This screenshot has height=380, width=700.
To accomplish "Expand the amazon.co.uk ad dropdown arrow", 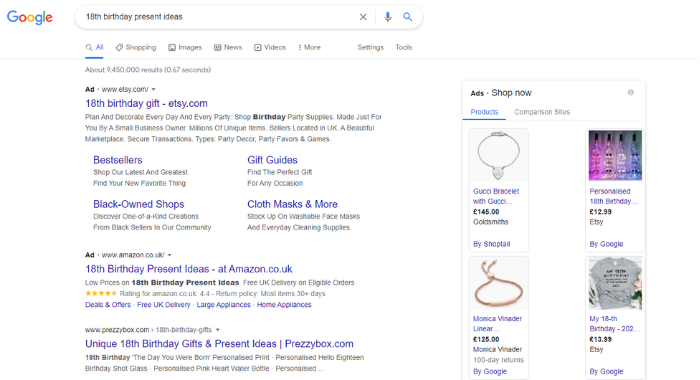I will point(170,255).
